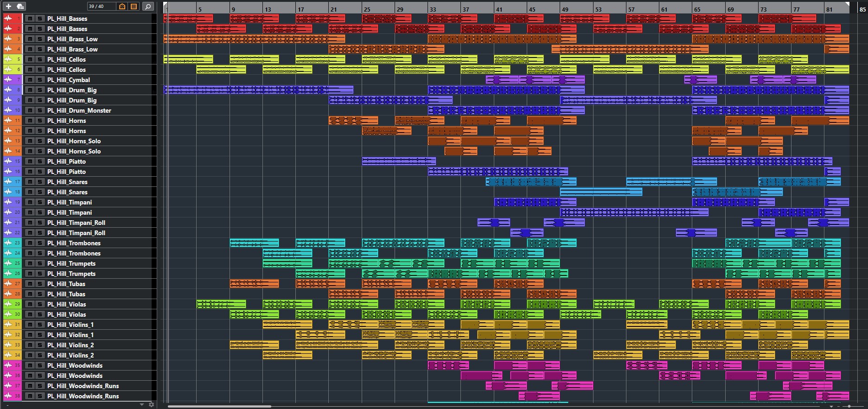Open the track presets icon beside Add Track
This screenshot has height=409, width=868.
pyautogui.click(x=20, y=6)
